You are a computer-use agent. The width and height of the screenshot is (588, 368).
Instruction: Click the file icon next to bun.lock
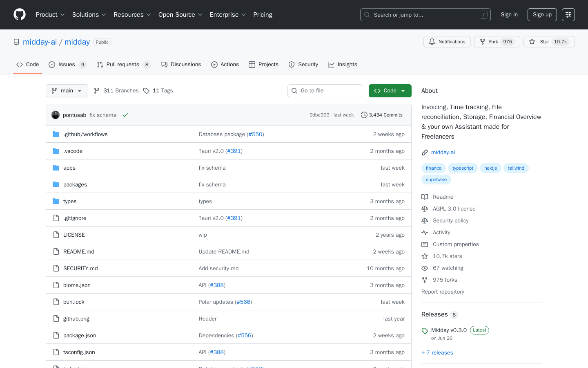(x=56, y=302)
